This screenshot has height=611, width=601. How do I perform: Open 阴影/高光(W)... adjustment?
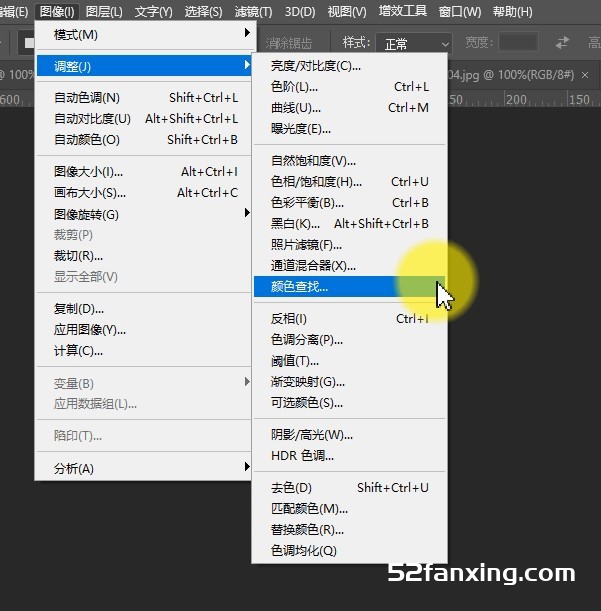click(x=349, y=434)
